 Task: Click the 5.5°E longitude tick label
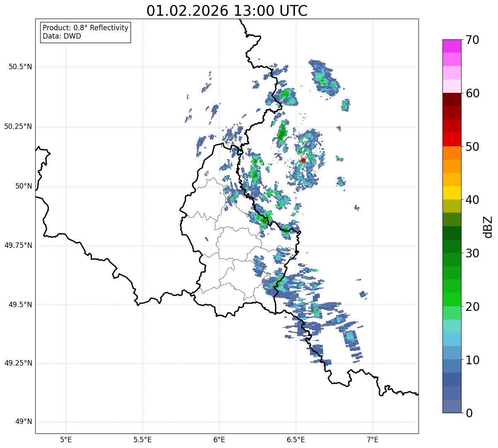(143, 439)
